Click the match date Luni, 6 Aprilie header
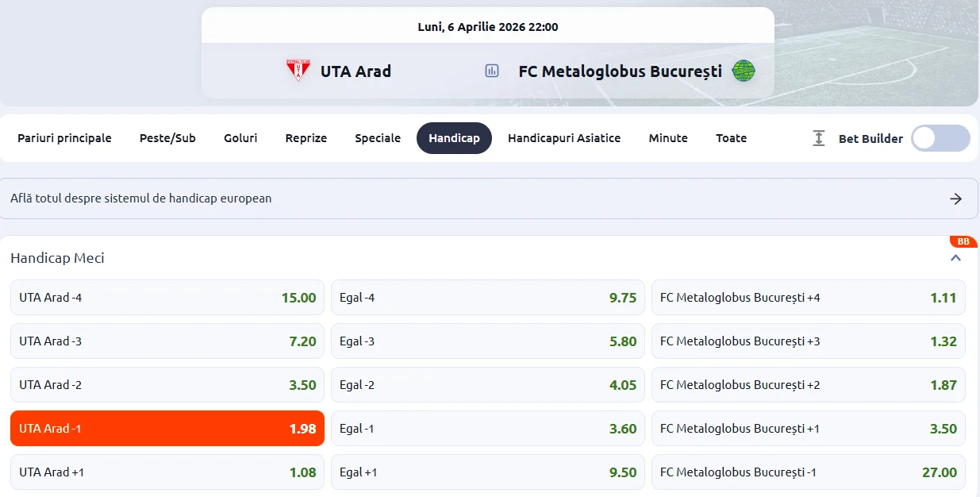 487,27
